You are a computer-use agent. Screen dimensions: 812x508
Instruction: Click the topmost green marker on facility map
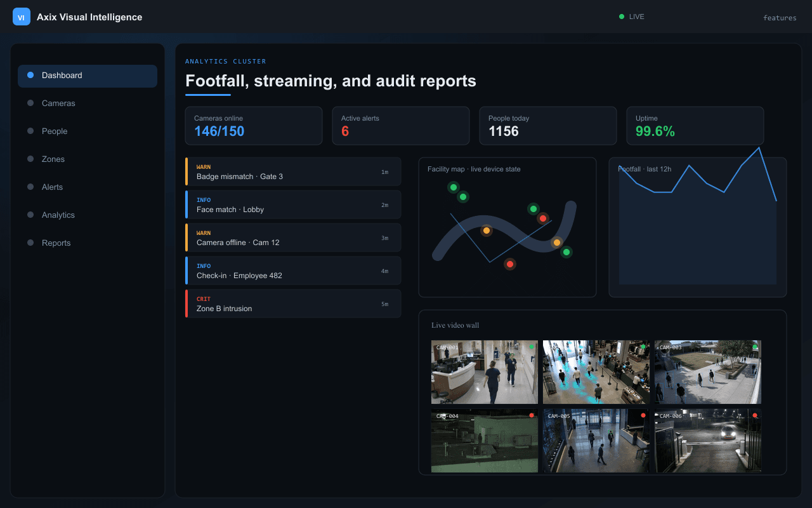coord(453,187)
